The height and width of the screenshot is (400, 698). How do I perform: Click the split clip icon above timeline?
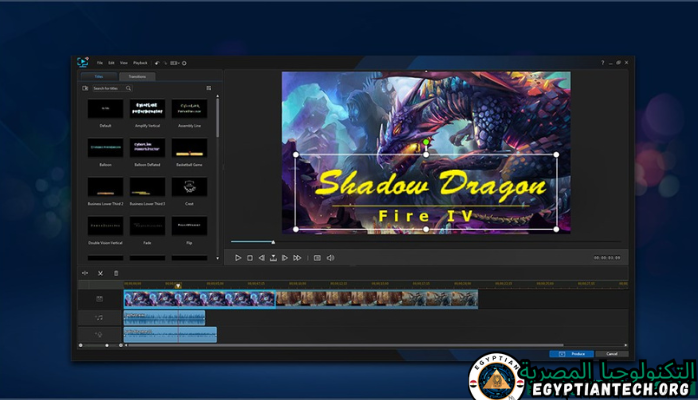pyautogui.click(x=85, y=273)
